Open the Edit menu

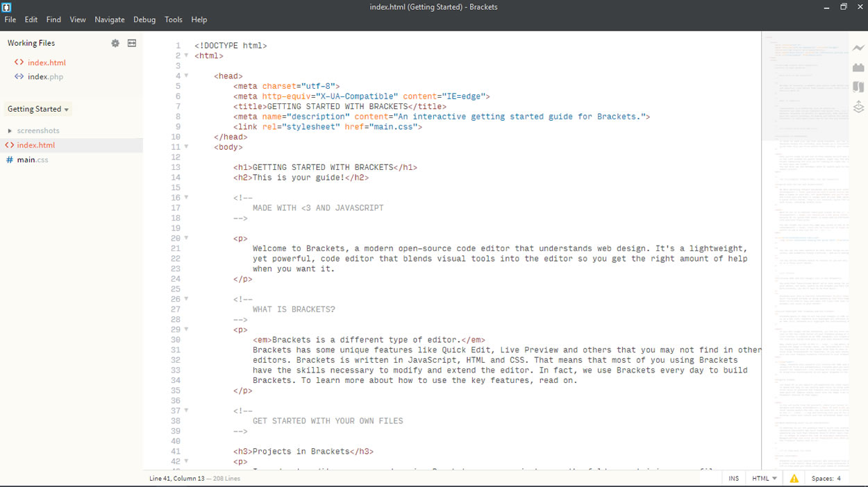pyautogui.click(x=31, y=19)
